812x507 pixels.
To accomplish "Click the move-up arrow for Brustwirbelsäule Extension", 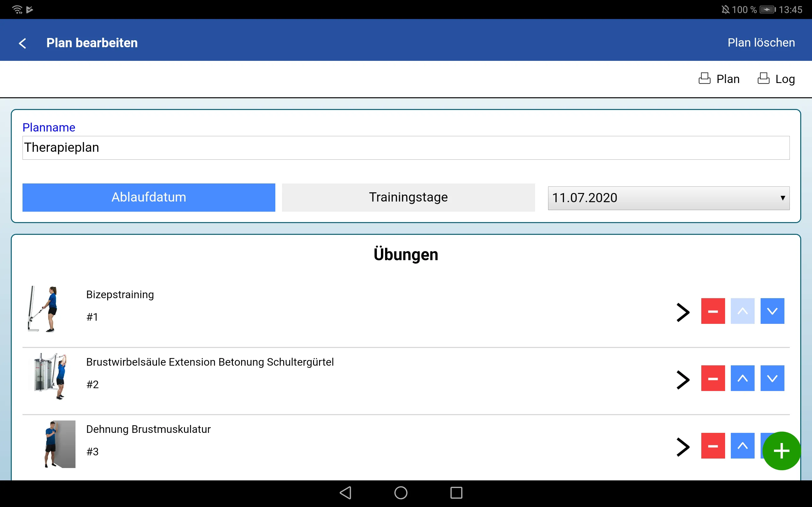I will point(742,378).
